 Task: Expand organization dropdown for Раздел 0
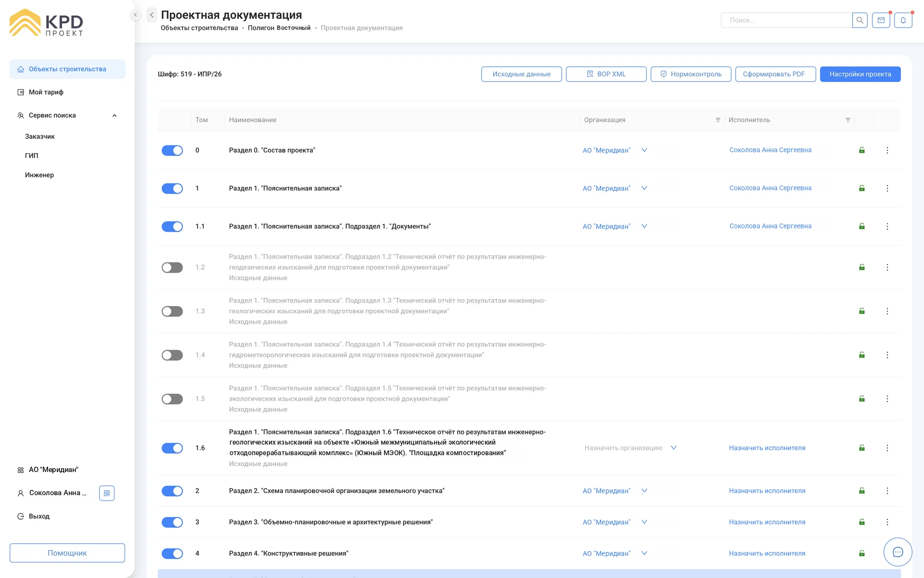point(644,150)
